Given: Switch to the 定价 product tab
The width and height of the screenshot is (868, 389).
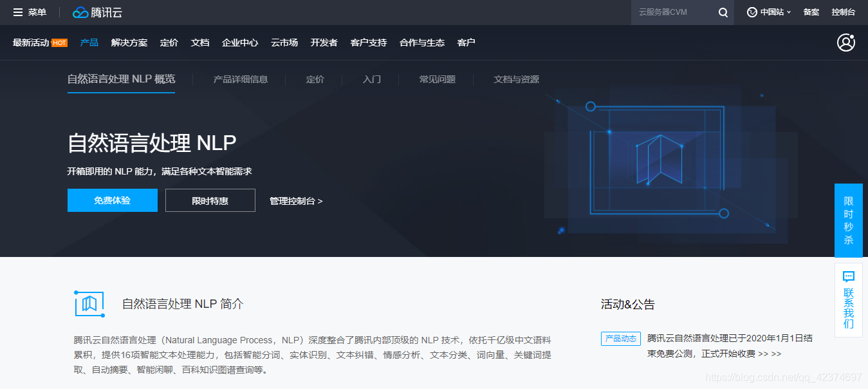Looking at the screenshot, I should click(x=315, y=79).
